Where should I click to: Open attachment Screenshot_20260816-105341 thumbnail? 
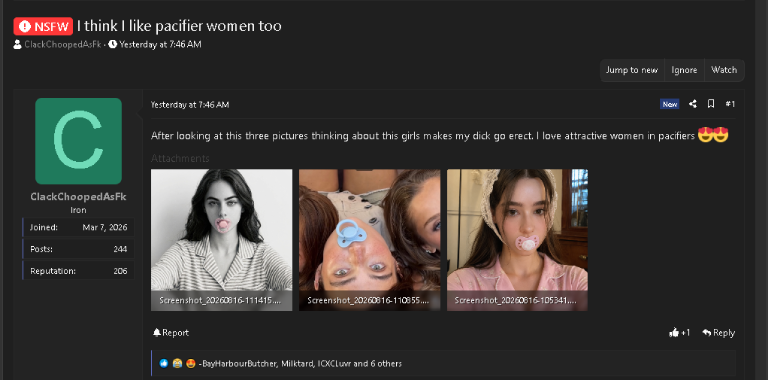coord(517,240)
